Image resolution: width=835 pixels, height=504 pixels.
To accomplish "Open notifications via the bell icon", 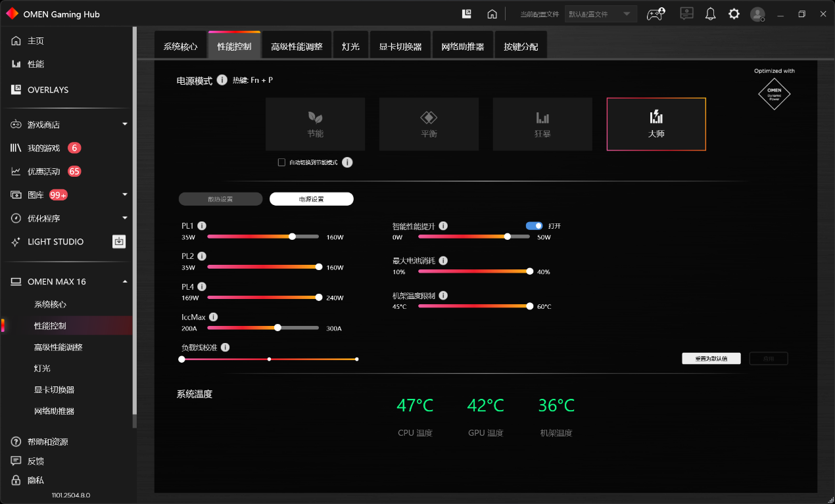I will pos(710,13).
